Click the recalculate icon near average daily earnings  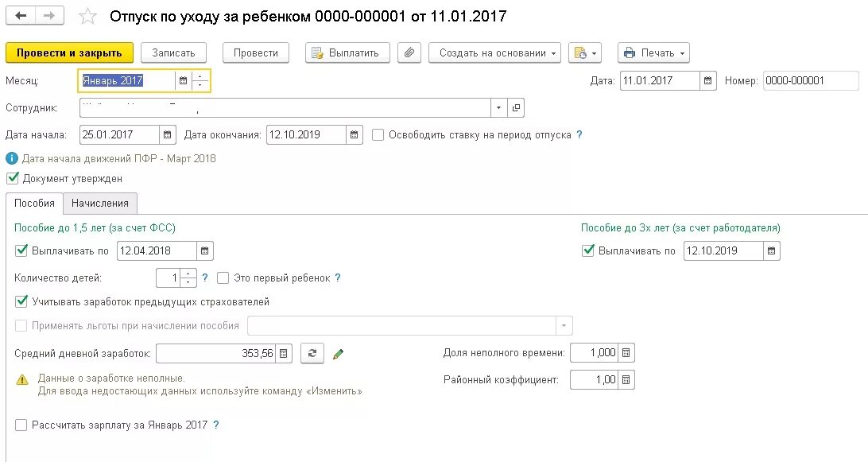click(x=312, y=353)
